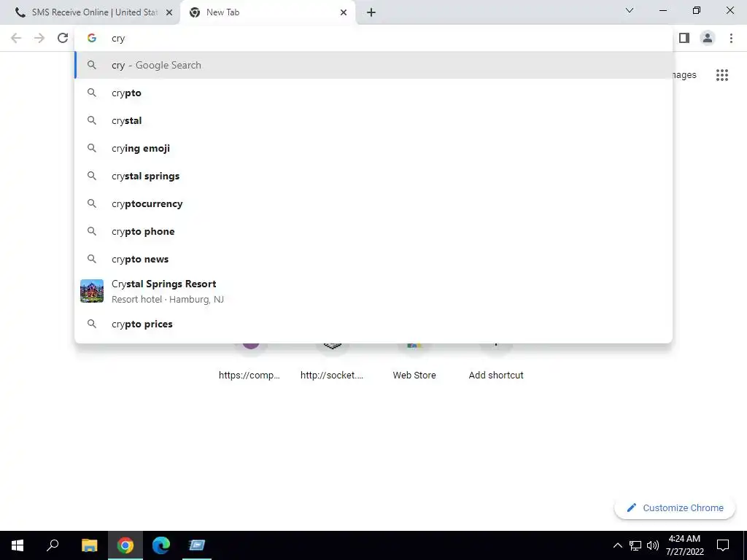Launch Microsoft Edge from taskbar
The image size is (747, 560).
pyautogui.click(x=161, y=545)
